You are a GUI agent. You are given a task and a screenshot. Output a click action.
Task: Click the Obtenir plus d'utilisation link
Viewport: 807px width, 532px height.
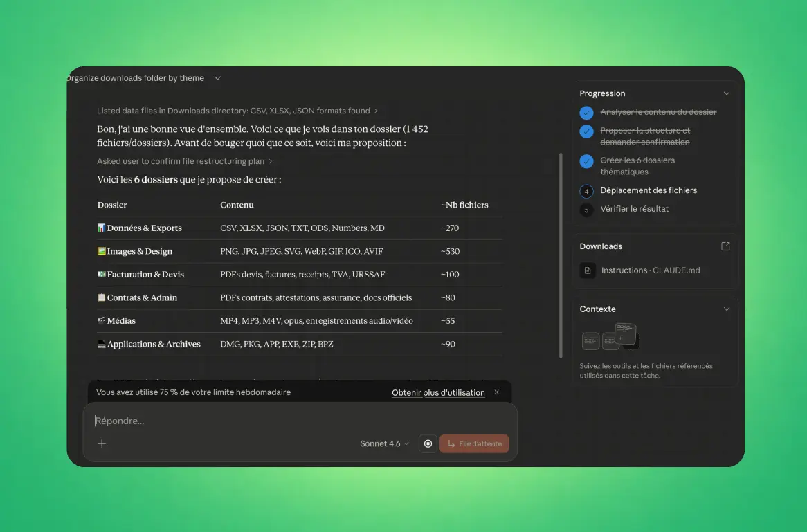[438, 392]
